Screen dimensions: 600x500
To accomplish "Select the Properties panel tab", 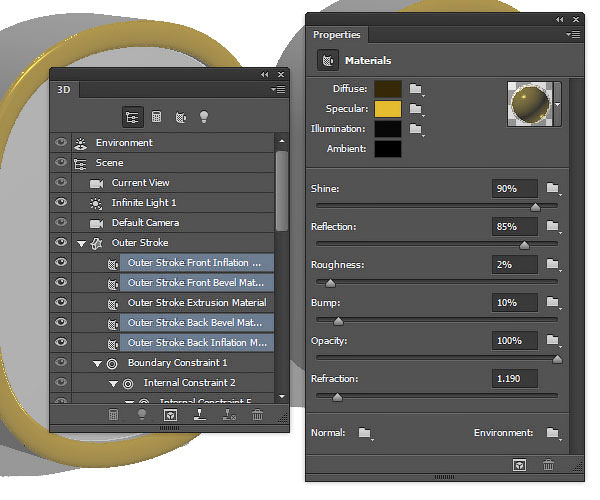I will (337, 34).
